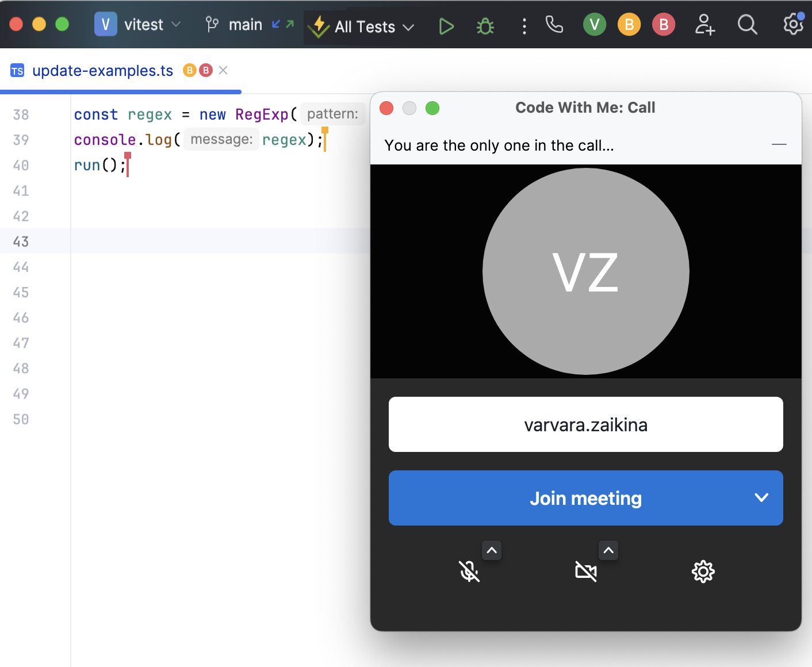Click the Run button to start All Tests
812x667 pixels.
(x=446, y=26)
